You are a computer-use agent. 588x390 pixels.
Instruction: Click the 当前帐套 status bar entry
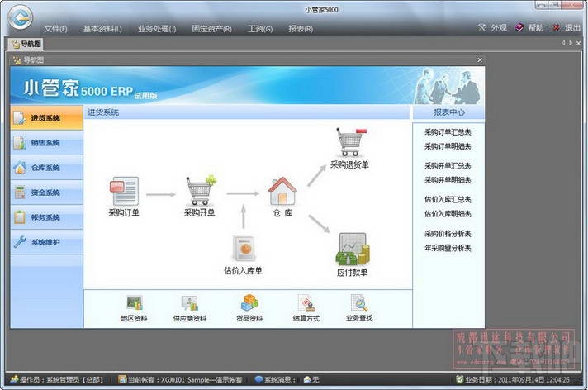tap(180, 380)
